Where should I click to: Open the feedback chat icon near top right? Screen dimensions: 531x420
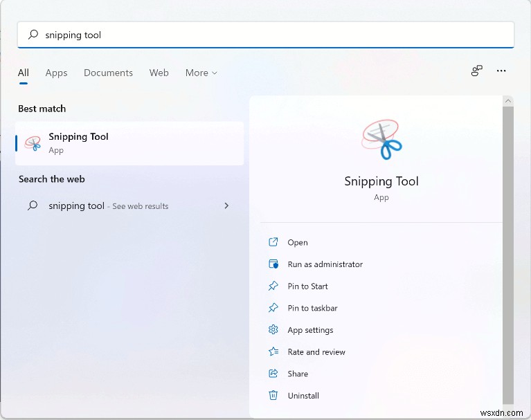[x=477, y=71]
